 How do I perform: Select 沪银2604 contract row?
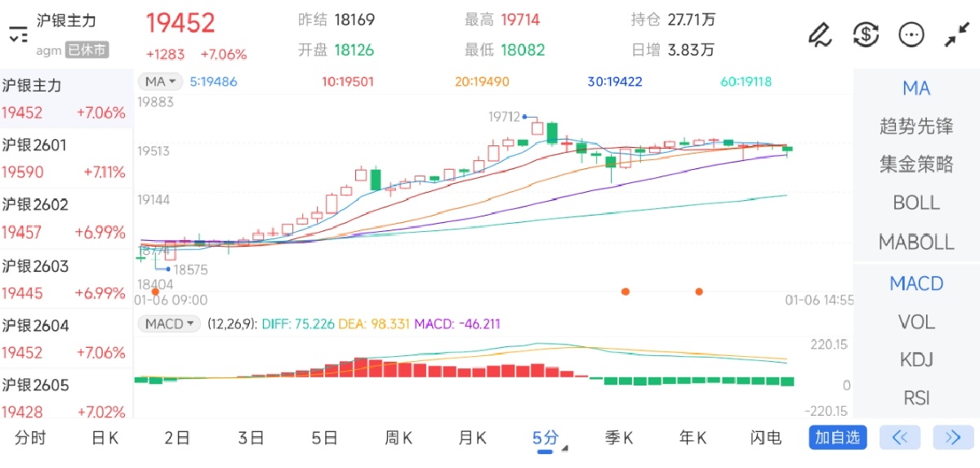coord(66,338)
